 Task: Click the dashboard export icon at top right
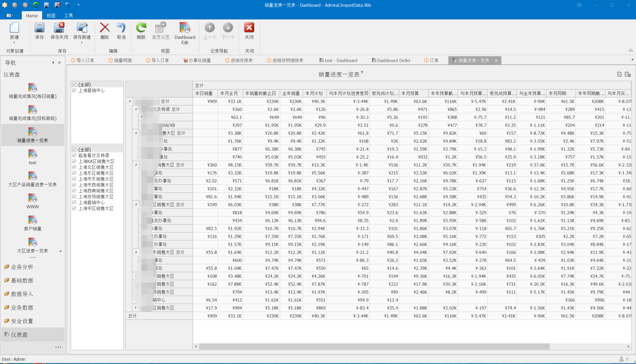coord(619,74)
